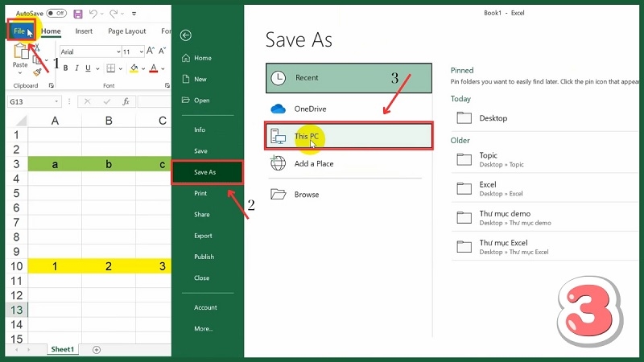Toggle Bold formatting
This screenshot has height=362, width=644.
pos(66,68)
